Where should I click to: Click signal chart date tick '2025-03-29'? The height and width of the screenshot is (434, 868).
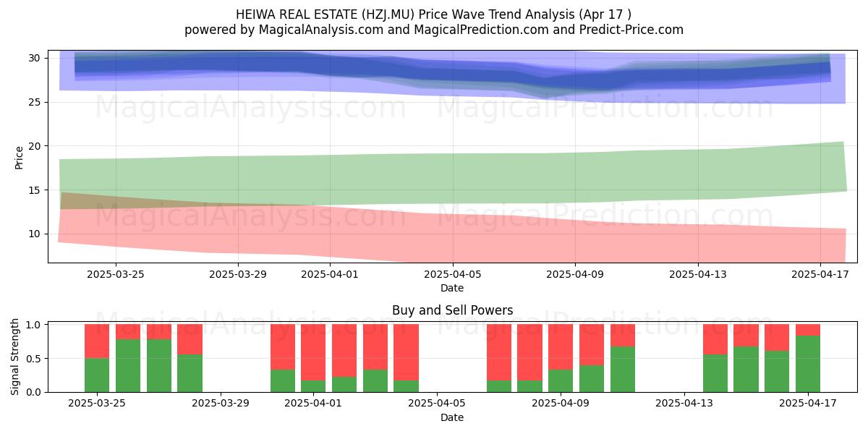[221, 404]
